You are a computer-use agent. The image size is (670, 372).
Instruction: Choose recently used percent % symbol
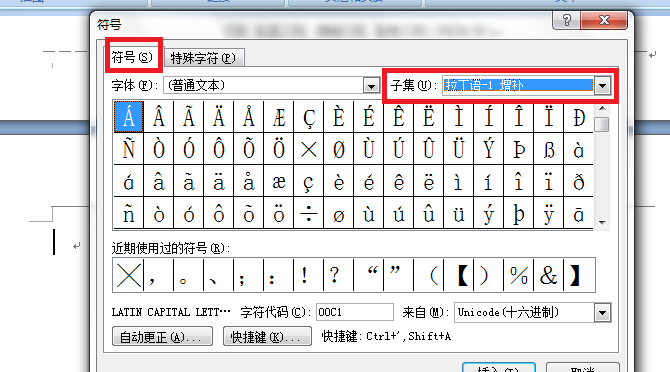[x=519, y=275]
